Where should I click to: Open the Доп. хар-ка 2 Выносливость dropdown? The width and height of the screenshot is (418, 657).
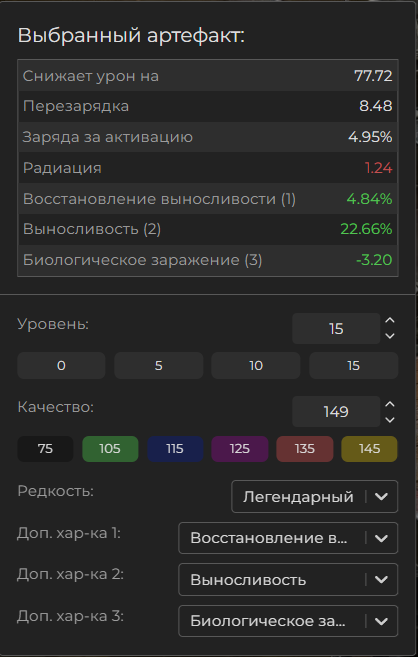(288, 579)
